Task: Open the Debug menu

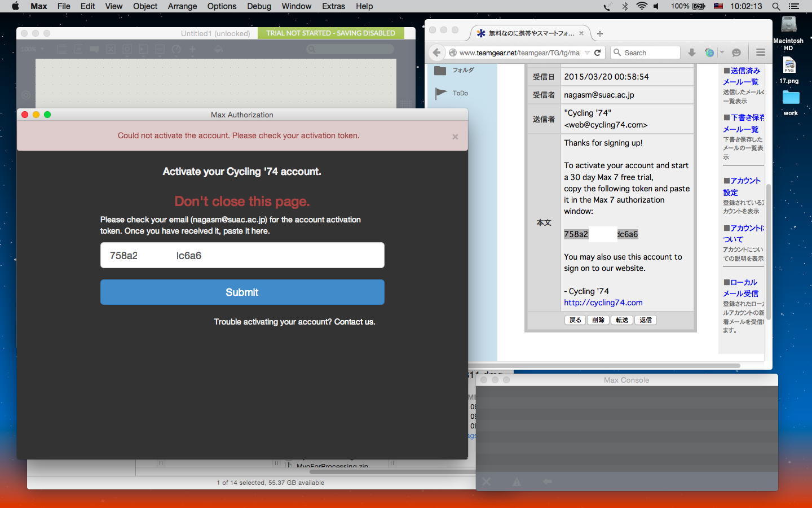Action: point(259,6)
